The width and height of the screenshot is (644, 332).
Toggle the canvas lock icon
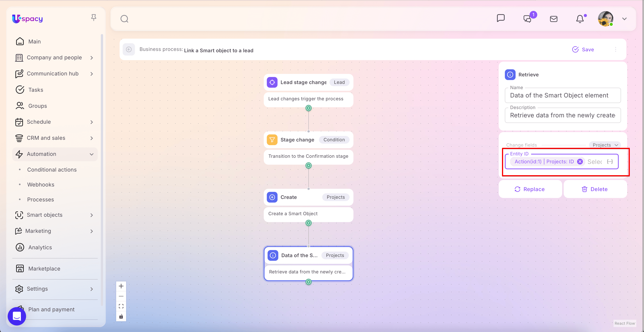121,316
